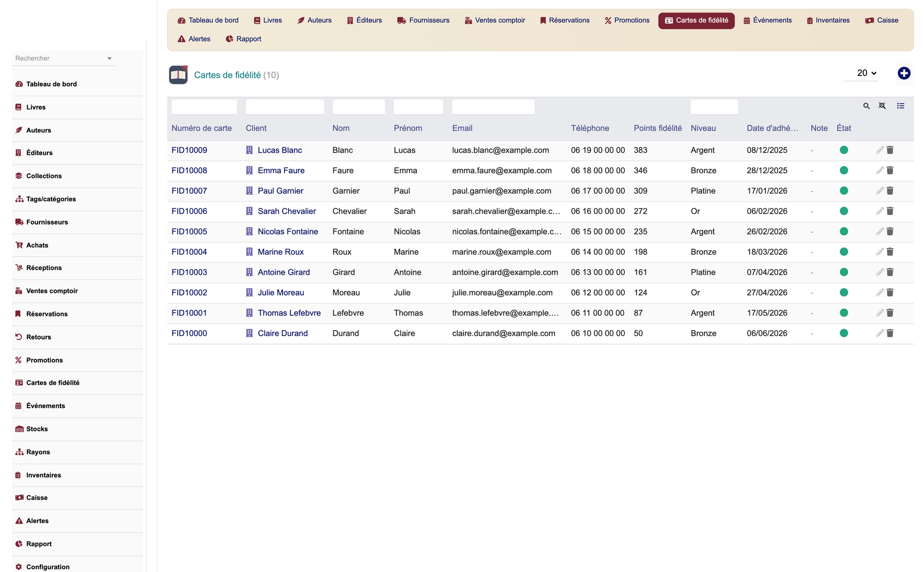
Task: Open client link Emma Faure
Action: [x=281, y=170]
